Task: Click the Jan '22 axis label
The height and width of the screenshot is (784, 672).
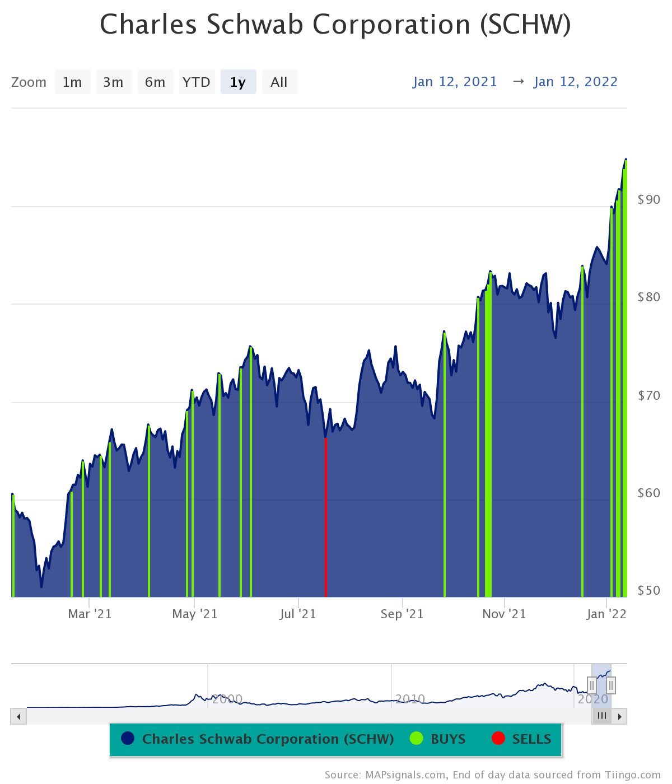Action: [x=606, y=614]
